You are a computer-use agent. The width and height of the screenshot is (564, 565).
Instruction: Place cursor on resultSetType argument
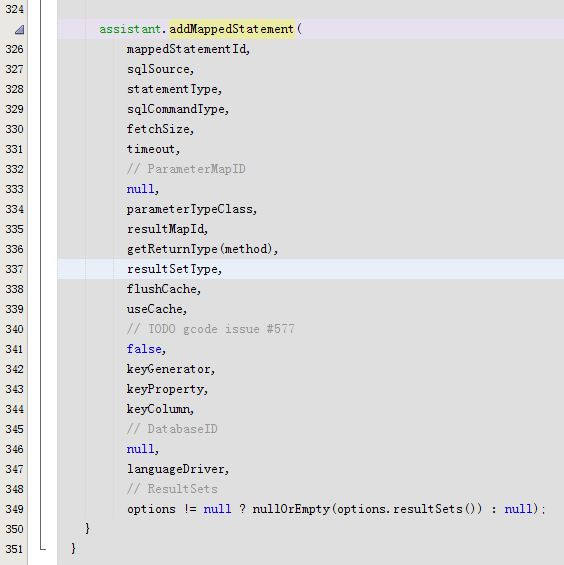pos(172,269)
